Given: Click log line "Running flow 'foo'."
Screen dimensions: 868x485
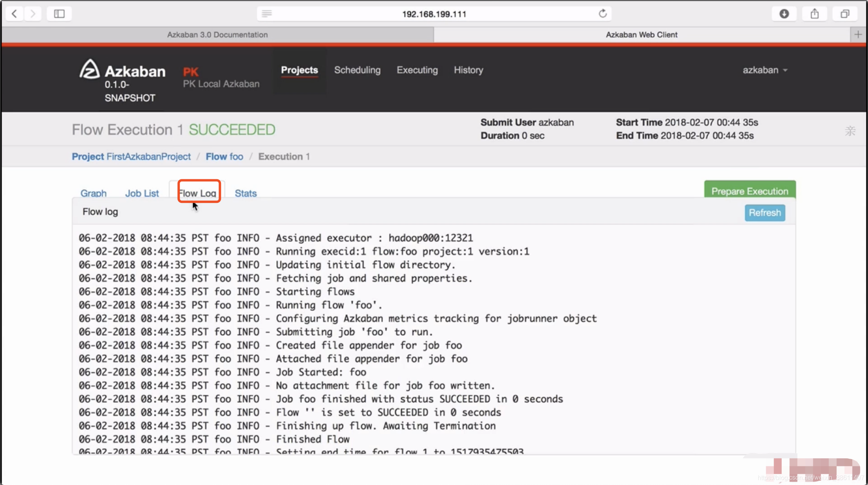Looking at the screenshot, I should [x=230, y=304].
